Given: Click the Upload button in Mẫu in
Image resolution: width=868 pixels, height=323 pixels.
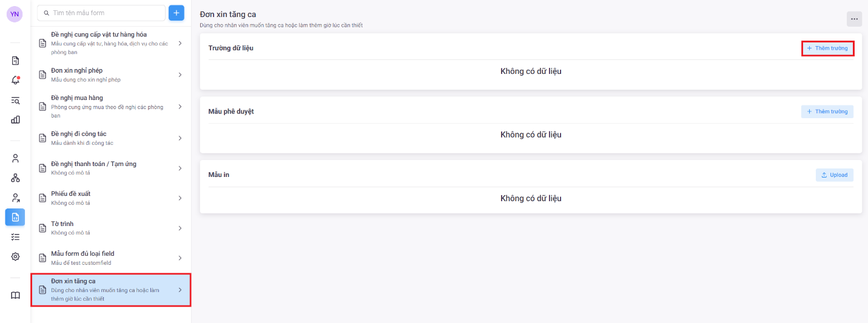Looking at the screenshot, I should (834, 175).
